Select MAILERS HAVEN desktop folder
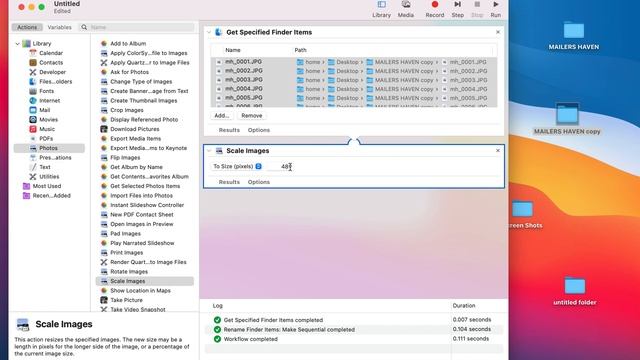 [x=573, y=36]
